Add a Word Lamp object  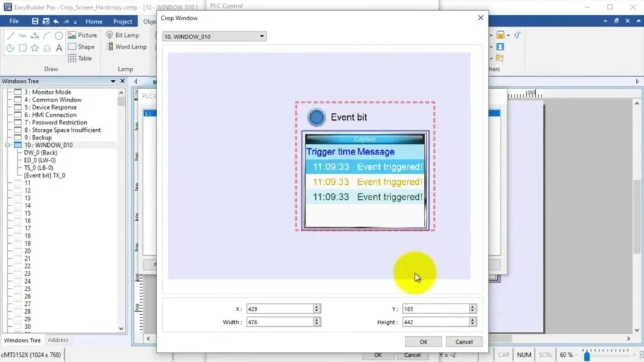tap(126, 47)
